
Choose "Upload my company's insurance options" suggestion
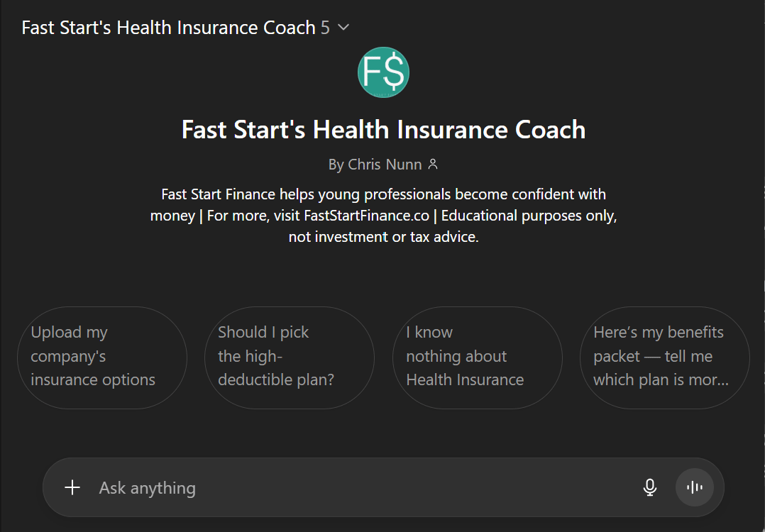coord(101,357)
